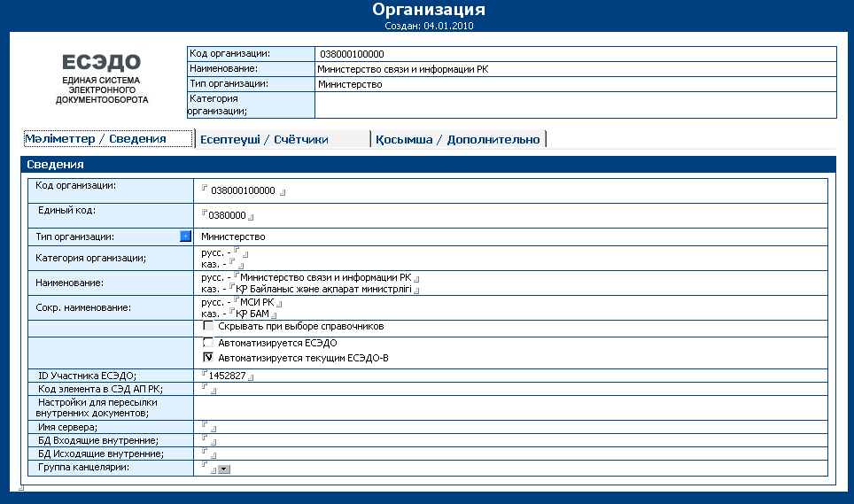
Task: Click the Создан: 04.01.2010 date text
Action: point(429,26)
